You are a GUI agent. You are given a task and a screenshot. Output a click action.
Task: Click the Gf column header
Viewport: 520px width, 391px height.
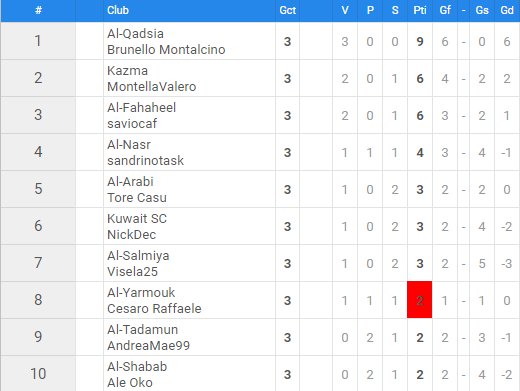[x=445, y=10]
